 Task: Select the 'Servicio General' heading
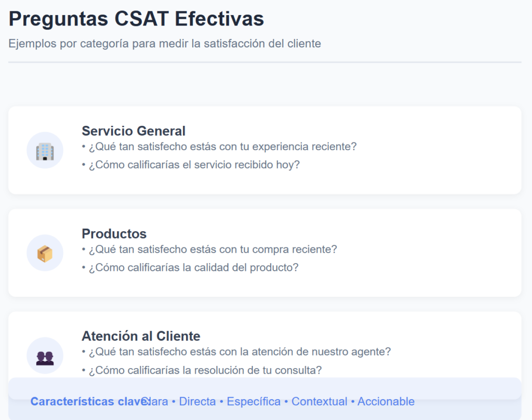tap(134, 131)
